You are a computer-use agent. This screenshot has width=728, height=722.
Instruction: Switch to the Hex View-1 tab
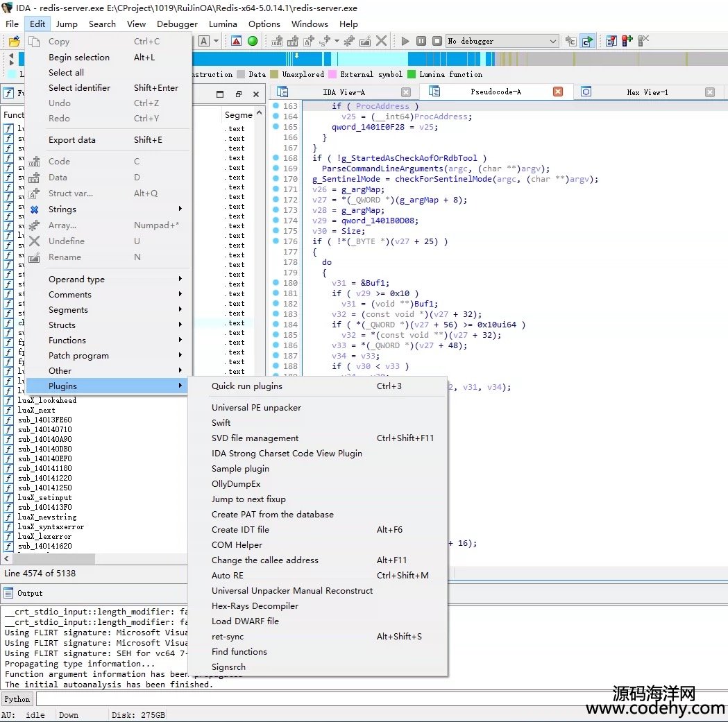(647, 92)
